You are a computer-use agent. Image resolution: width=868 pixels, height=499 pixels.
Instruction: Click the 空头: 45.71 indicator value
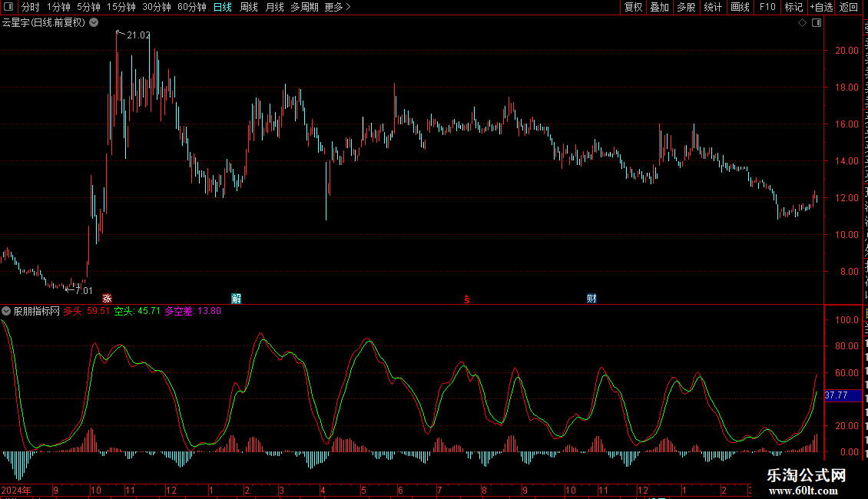(137, 311)
